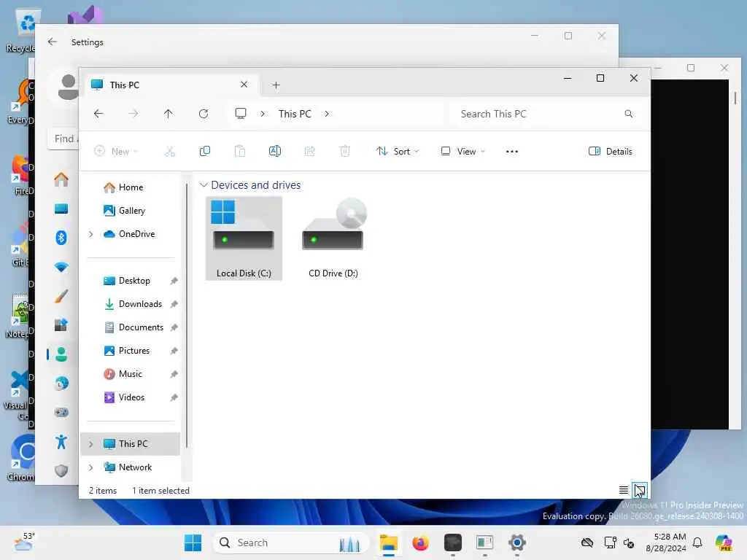Expand OneDrive in navigation pane
The height and width of the screenshot is (560, 747).
pyautogui.click(x=90, y=234)
